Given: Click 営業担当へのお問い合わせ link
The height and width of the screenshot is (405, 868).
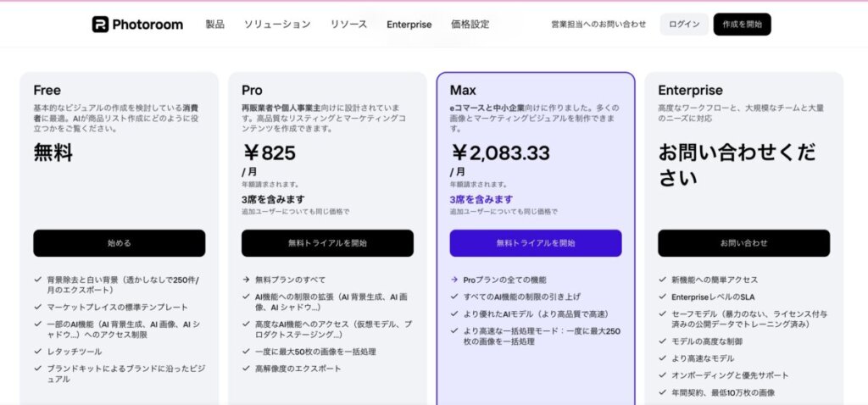Looking at the screenshot, I should [x=598, y=25].
